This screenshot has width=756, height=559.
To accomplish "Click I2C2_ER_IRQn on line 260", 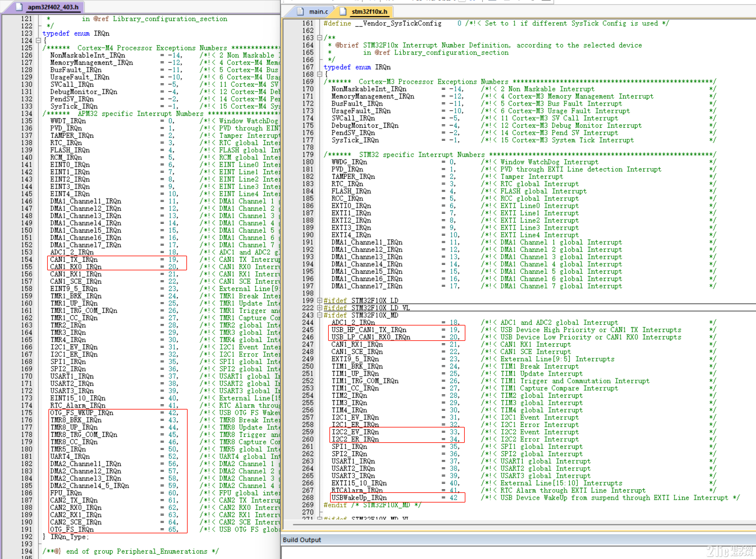I will pyautogui.click(x=355, y=440).
